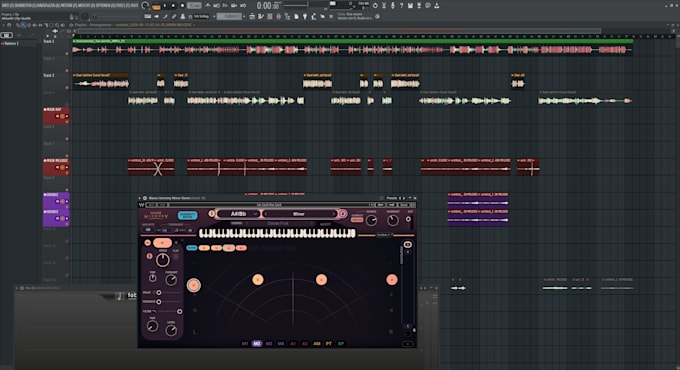Screen dimensions: 680x370
Task: Click the next scale arrow beside Minor
Action: click(334, 214)
